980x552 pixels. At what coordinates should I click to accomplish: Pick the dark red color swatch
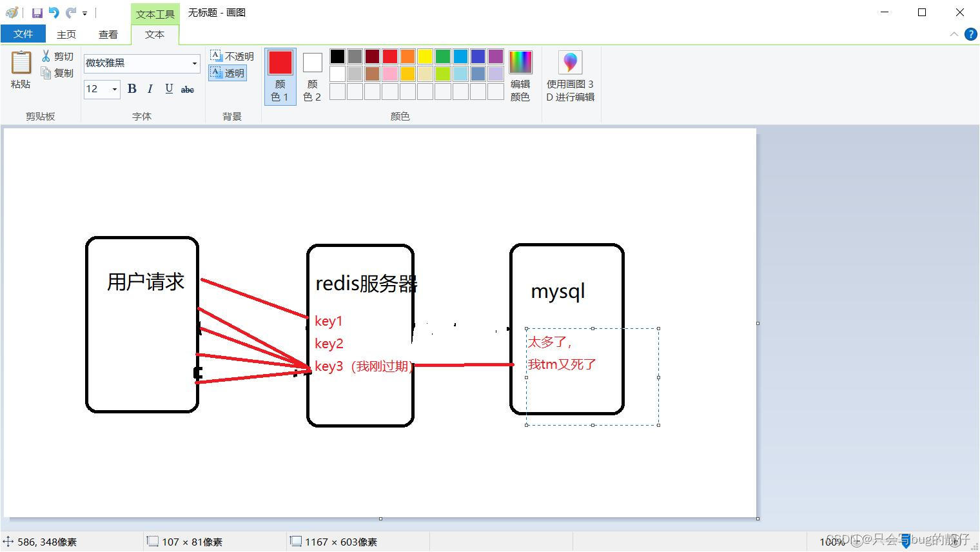(x=373, y=57)
